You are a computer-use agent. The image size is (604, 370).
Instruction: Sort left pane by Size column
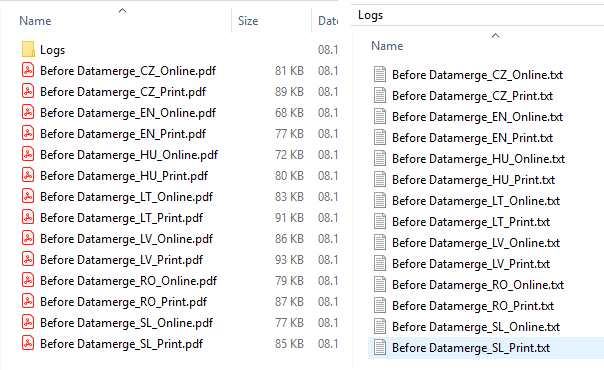(x=248, y=21)
